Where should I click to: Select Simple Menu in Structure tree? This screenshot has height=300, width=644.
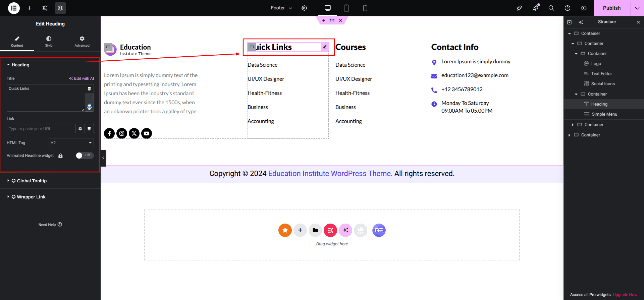point(604,114)
